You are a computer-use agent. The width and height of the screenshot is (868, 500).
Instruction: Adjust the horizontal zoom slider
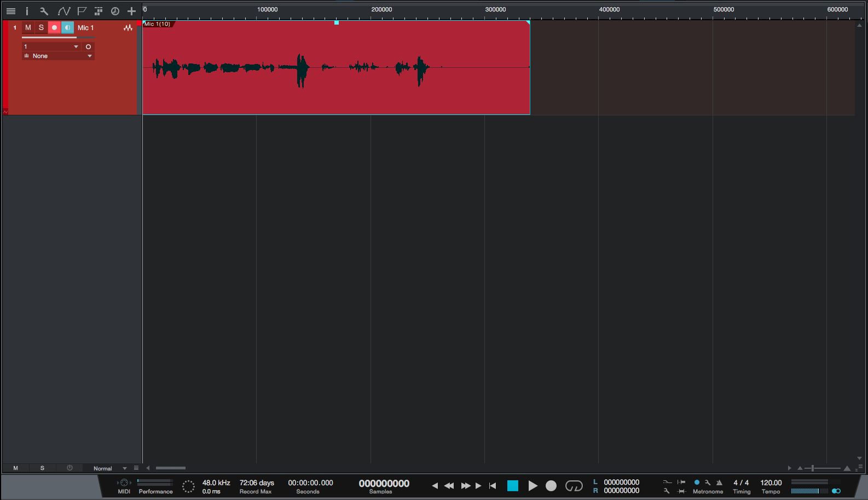[x=822, y=468]
